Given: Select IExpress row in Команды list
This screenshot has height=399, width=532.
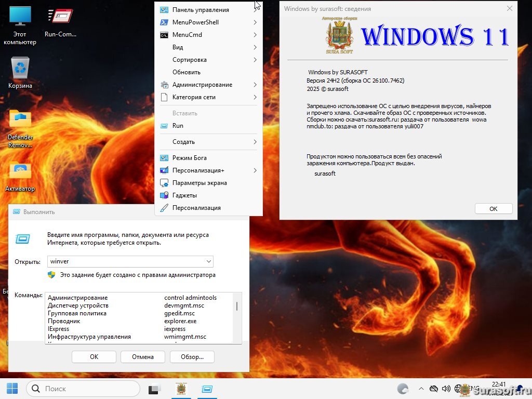Looking at the screenshot, I should tap(139, 329).
